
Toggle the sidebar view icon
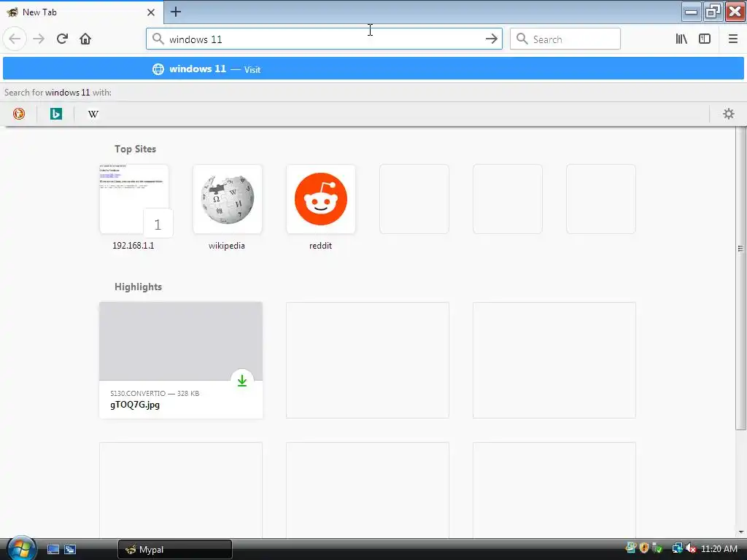[705, 39]
